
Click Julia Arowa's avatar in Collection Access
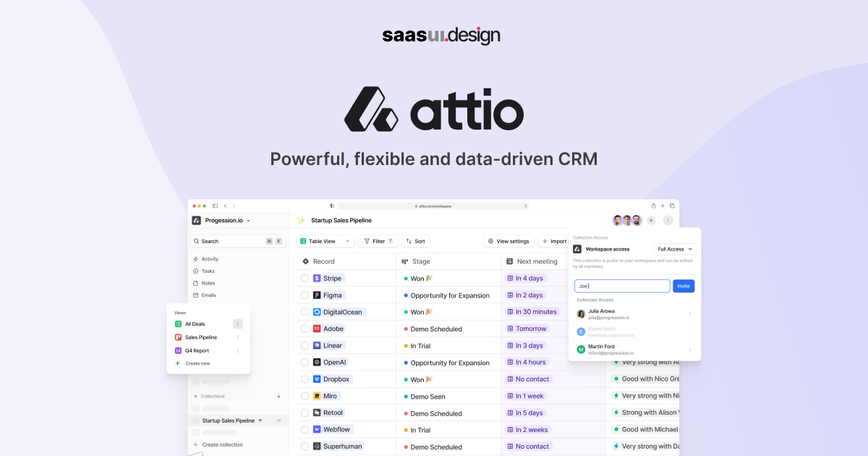(x=581, y=313)
